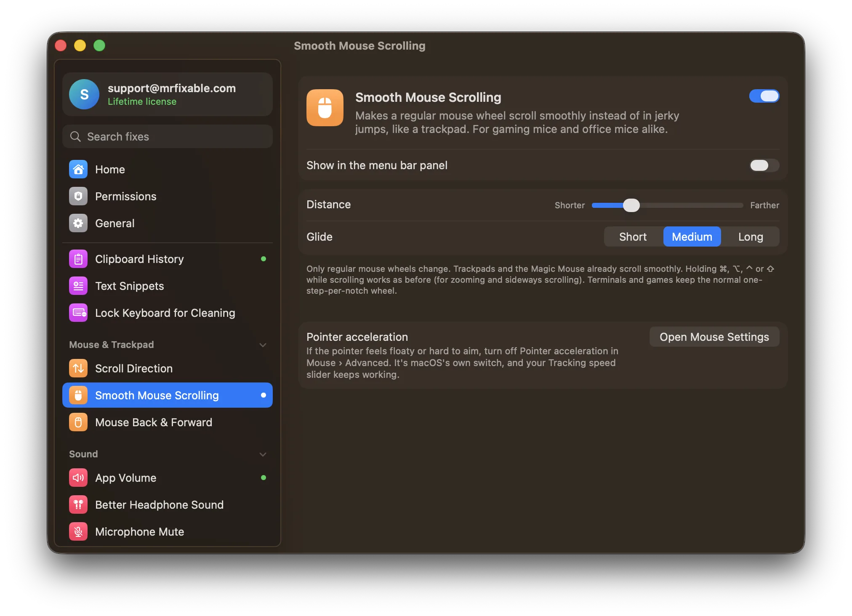Click the Farther slider label

pyautogui.click(x=764, y=205)
